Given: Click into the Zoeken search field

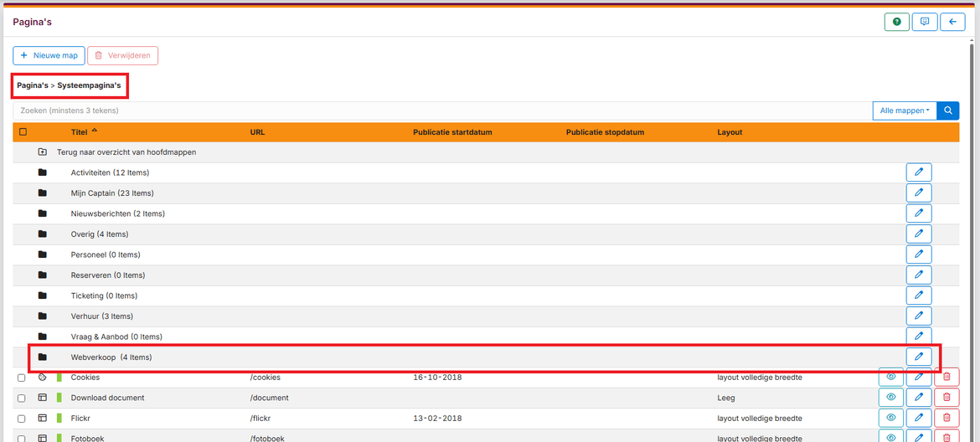Looking at the screenshot, I should point(419,110).
